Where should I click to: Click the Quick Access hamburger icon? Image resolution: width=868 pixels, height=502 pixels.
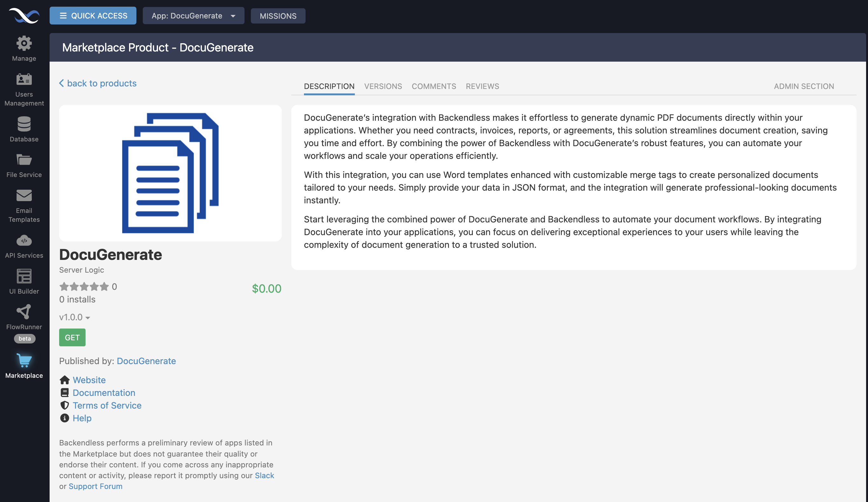[63, 16]
